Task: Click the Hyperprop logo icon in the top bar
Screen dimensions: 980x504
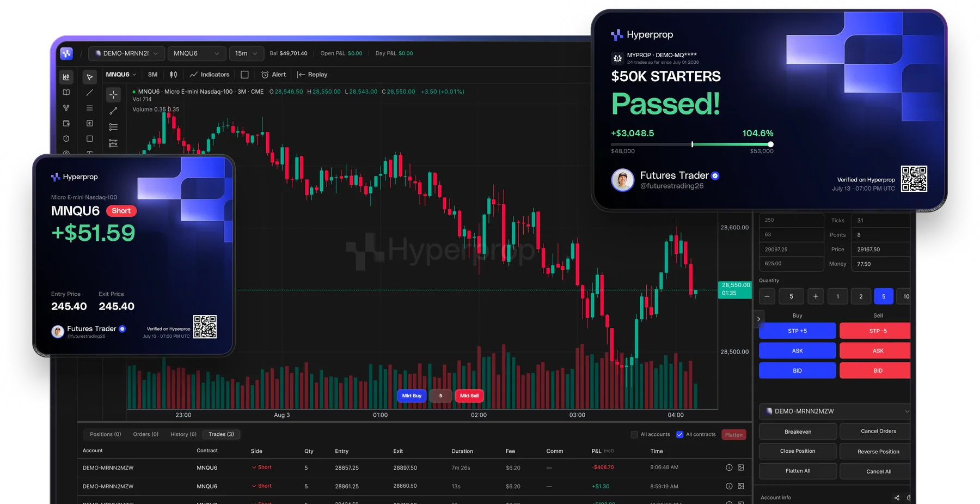Action: tap(66, 53)
